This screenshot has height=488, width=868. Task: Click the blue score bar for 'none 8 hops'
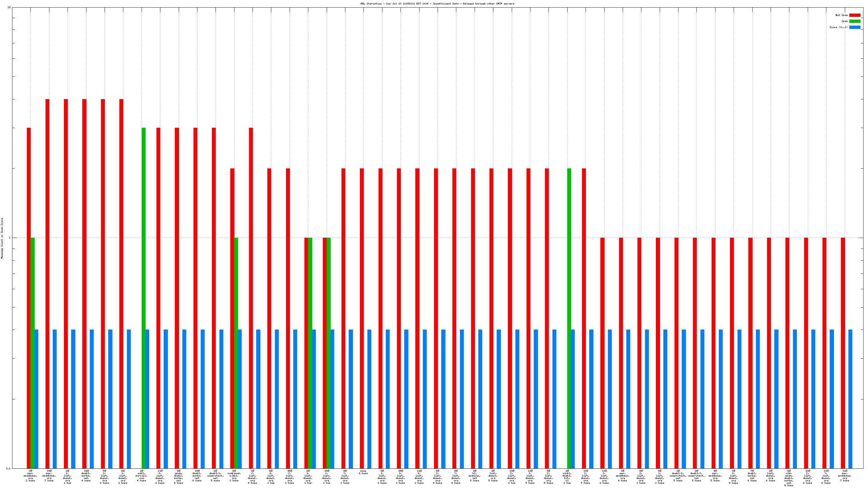(x=369, y=399)
